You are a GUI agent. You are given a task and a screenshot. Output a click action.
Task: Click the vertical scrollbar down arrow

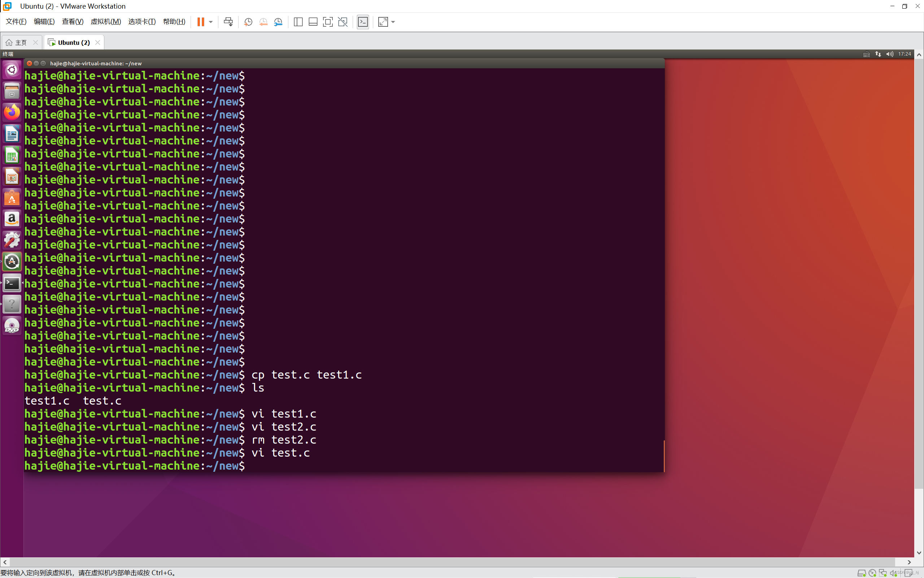pos(919,553)
